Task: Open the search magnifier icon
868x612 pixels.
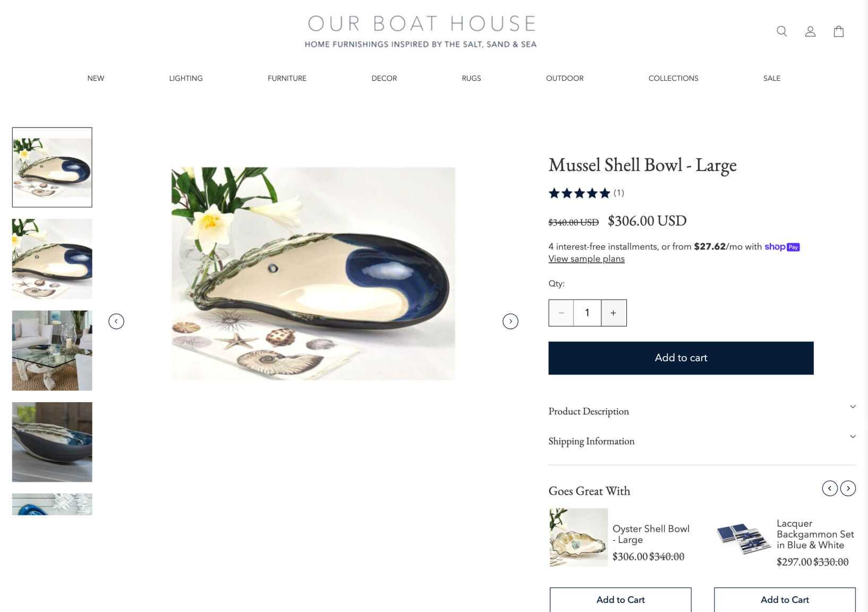Action: 781,31
